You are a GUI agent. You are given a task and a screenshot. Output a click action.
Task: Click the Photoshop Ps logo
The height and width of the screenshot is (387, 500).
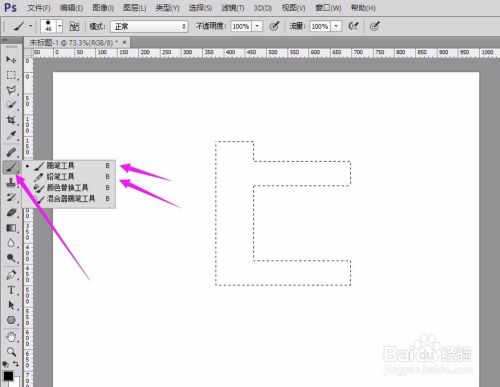[x=11, y=7]
